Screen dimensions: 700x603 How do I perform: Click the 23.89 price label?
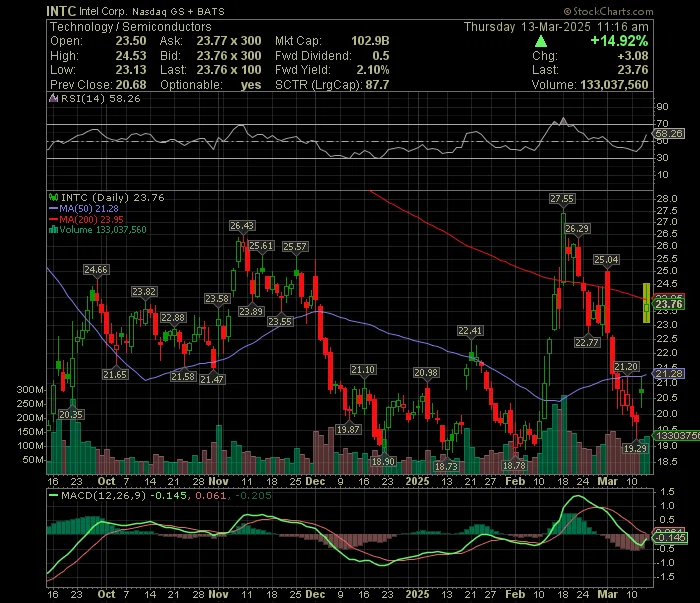click(251, 312)
